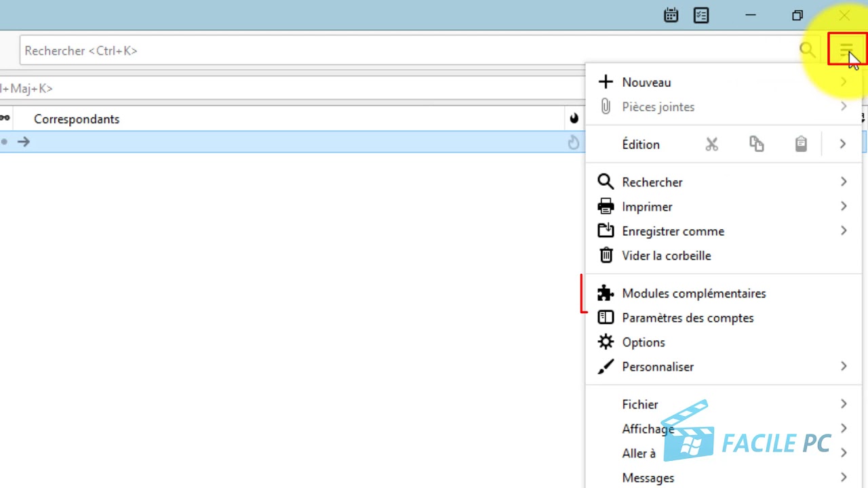
Task: Open the Imprimer menu entry
Action: 724,207
